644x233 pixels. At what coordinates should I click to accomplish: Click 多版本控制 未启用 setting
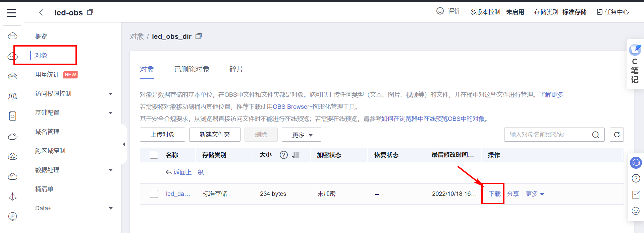(497, 12)
